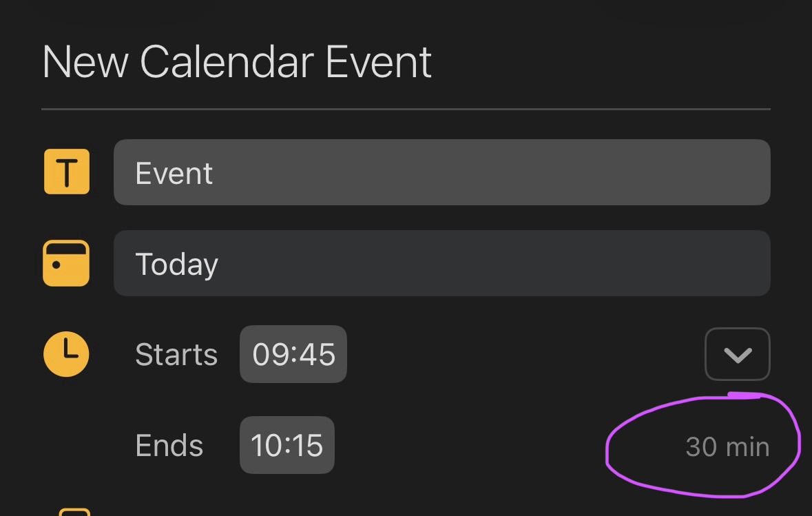Focus the Event title field

click(441, 172)
